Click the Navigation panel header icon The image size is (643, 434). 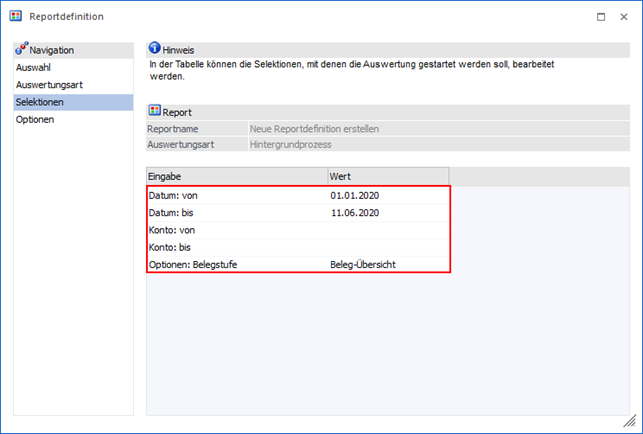click(21, 49)
